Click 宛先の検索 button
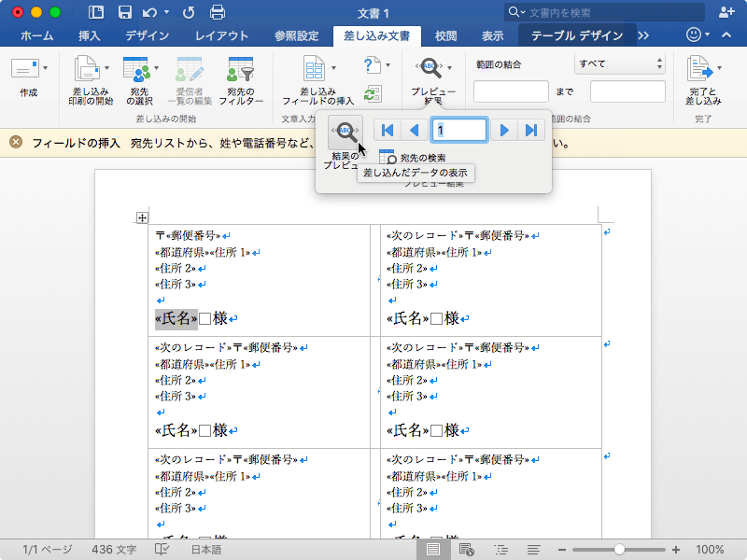The image size is (747, 560). point(413,158)
